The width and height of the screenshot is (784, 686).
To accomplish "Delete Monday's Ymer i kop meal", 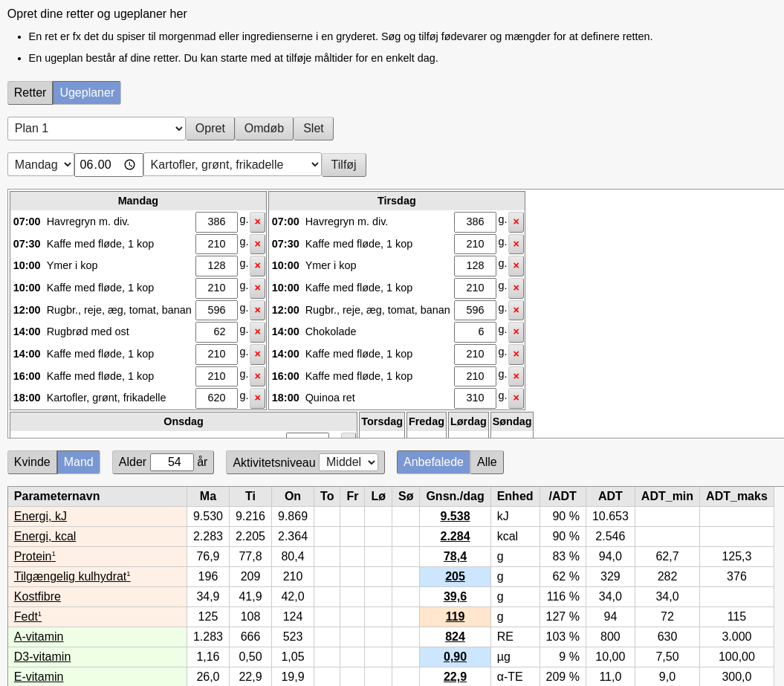I will tap(257, 266).
